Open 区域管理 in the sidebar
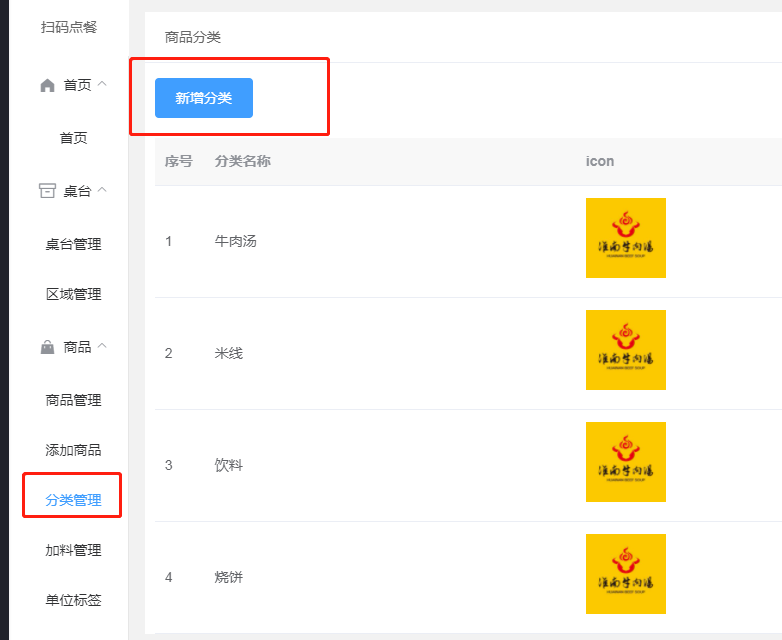Viewport: 782px width, 640px height. [73, 294]
